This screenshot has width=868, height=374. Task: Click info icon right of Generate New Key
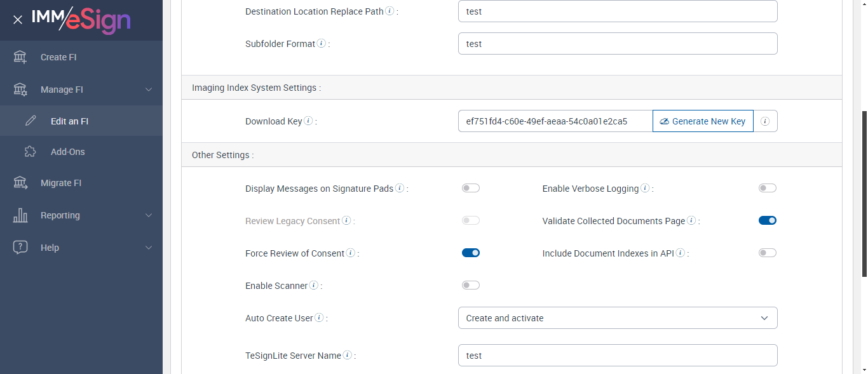click(x=765, y=121)
